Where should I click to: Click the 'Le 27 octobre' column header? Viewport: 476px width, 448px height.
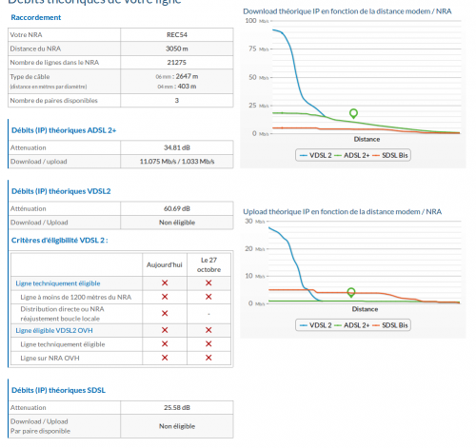208,264
